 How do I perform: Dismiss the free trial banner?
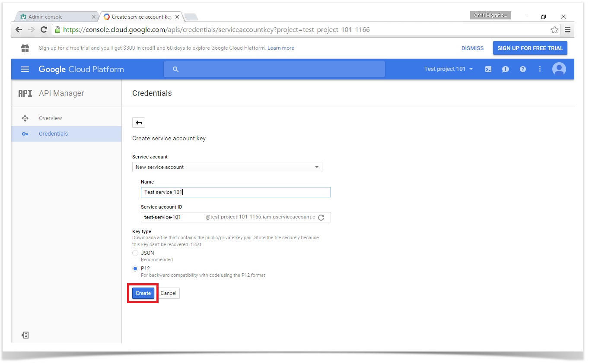473,48
